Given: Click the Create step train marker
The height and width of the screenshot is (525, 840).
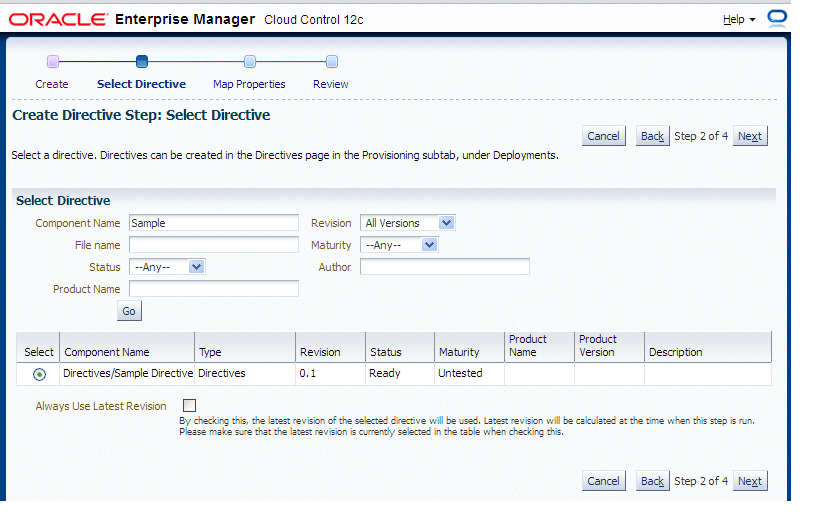Looking at the screenshot, I should (52, 62).
